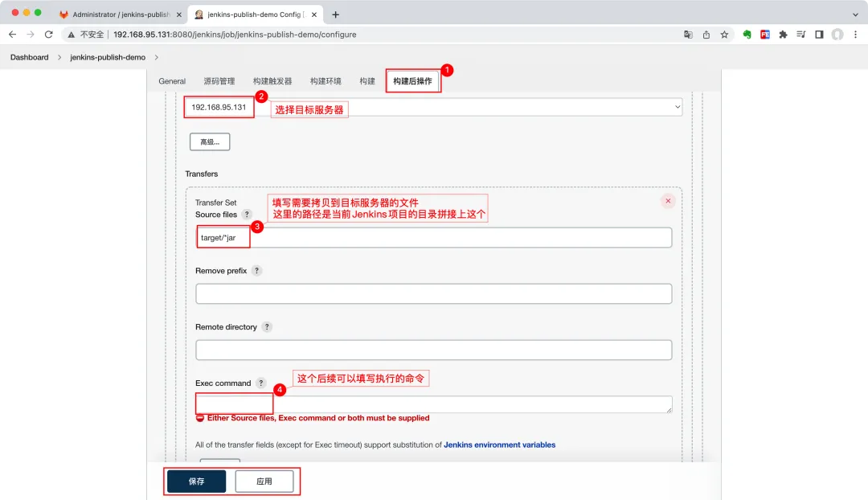Delete the Transfer Set with red X
Image resolution: width=868 pixels, height=500 pixels.
(x=668, y=201)
